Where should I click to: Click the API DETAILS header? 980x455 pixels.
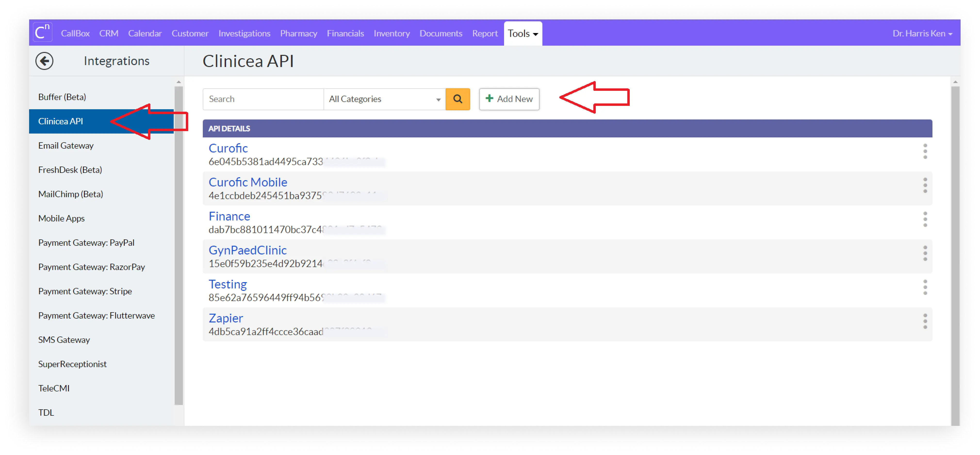[567, 129]
